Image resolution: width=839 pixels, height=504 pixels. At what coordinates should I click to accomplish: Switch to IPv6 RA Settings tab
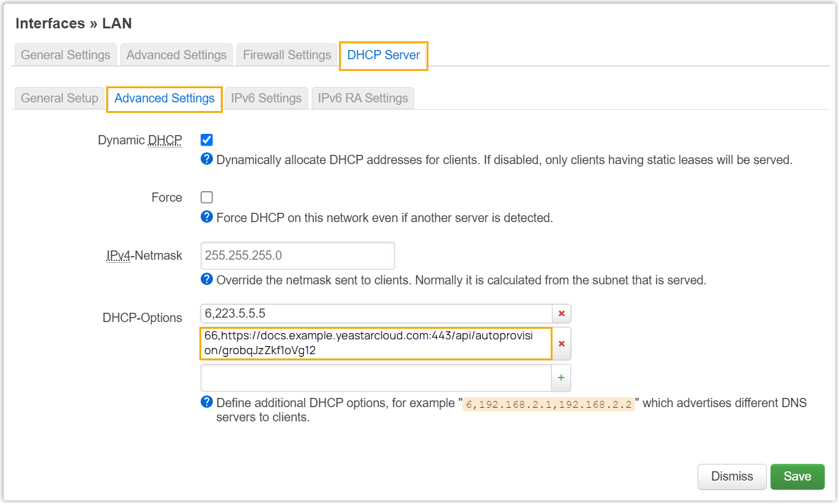coord(363,98)
